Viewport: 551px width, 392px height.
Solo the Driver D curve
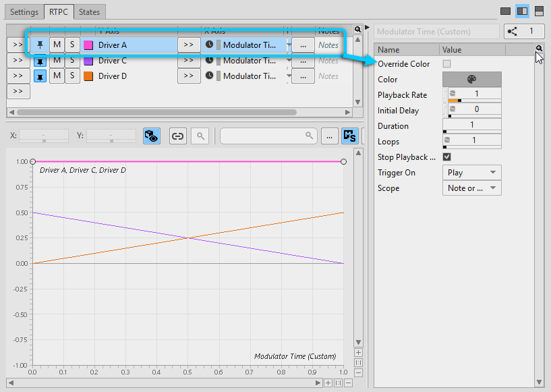click(x=71, y=76)
